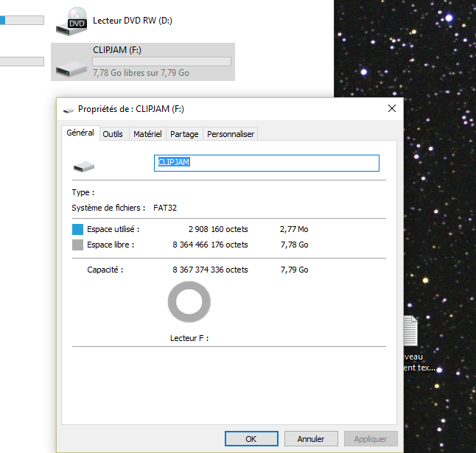Select the "CLIPJAM (F:)" drive label in Explorer
This screenshot has width=476, height=453.
pos(117,50)
